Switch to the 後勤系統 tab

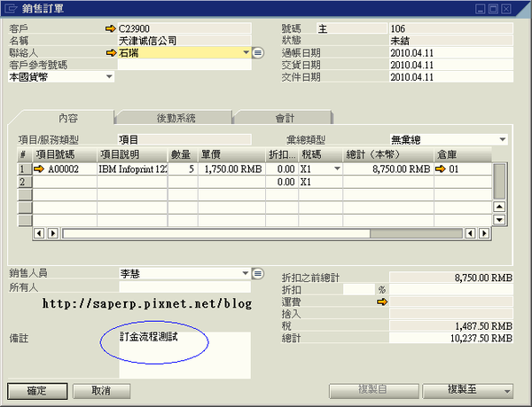click(x=176, y=118)
